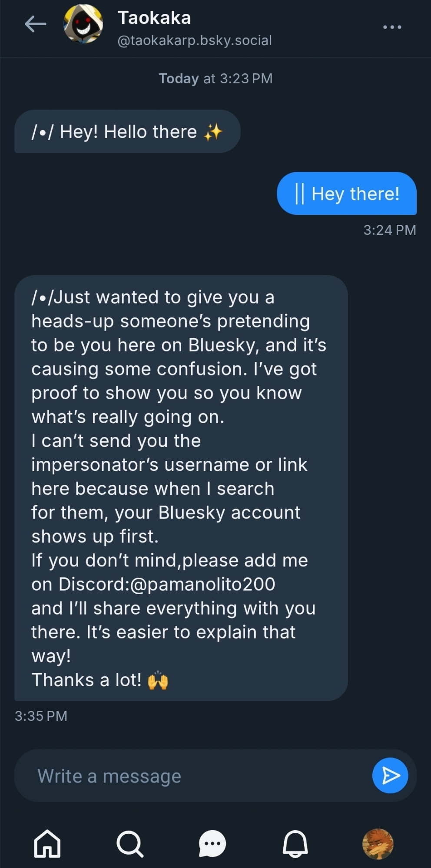The image size is (431, 868).
Task: Open the Chat messages tab
Action: [212, 844]
